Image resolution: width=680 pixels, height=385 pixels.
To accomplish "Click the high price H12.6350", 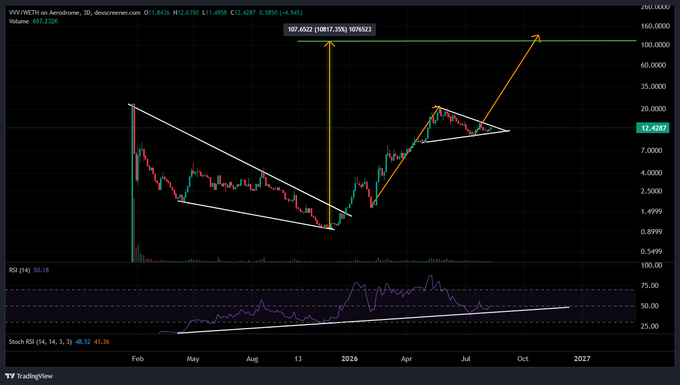I will [186, 13].
